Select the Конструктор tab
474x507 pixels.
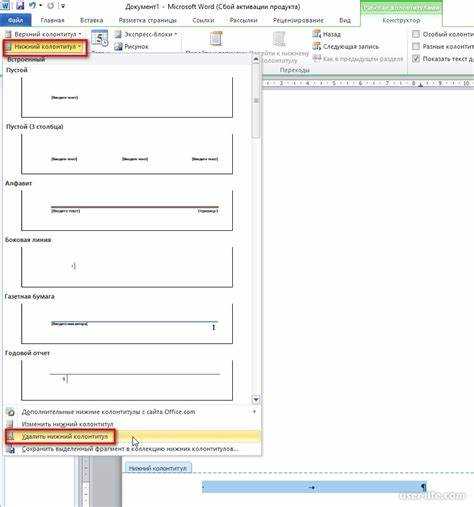pos(401,20)
